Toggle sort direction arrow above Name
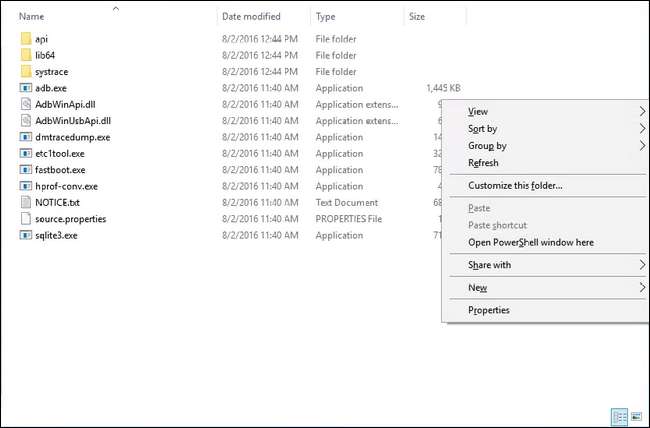The image size is (650, 428). (x=116, y=8)
